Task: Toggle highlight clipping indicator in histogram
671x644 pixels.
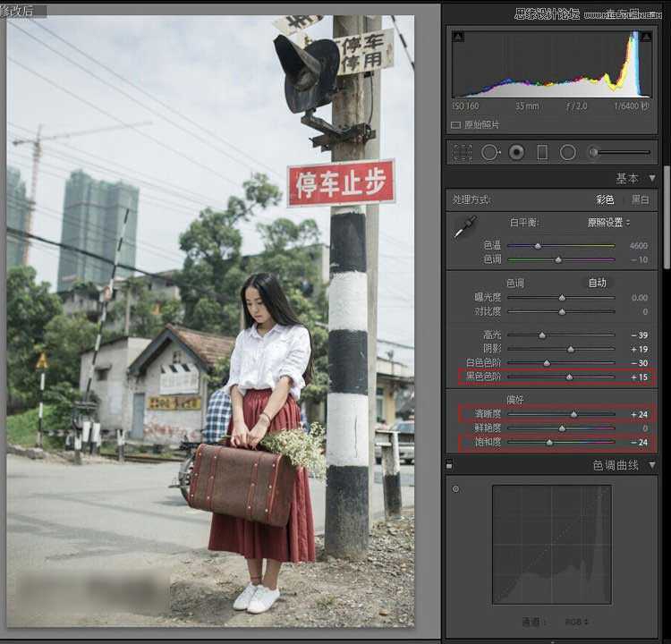Action: (647, 38)
